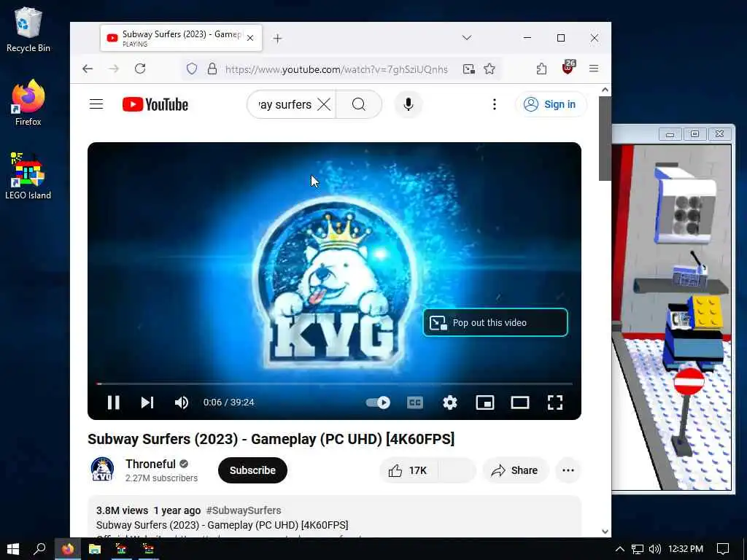The width and height of the screenshot is (747, 560).
Task: Clear the search box text
Action: [x=324, y=104]
